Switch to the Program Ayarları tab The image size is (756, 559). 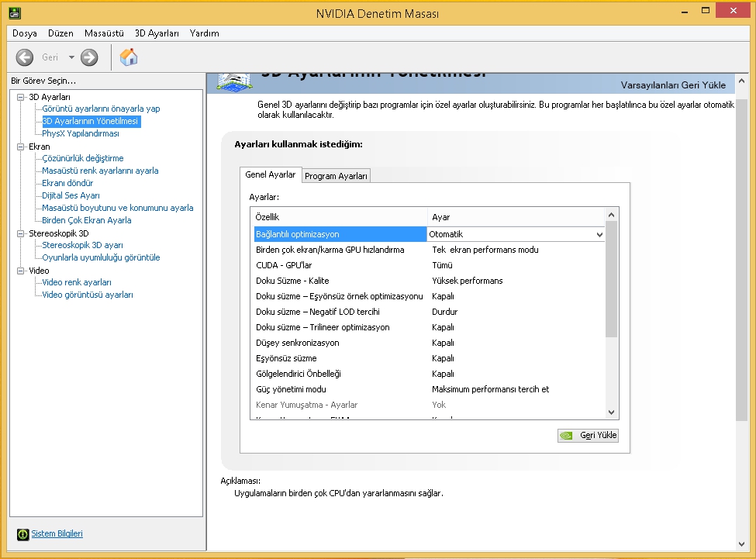336,176
